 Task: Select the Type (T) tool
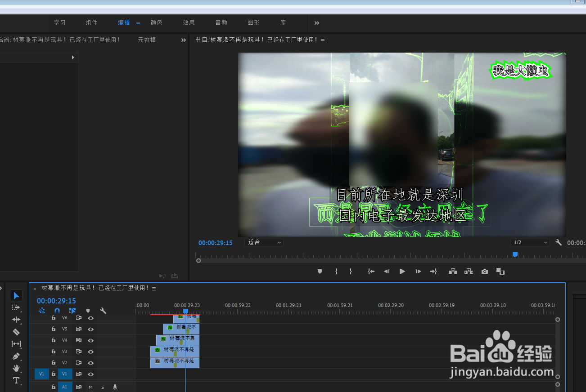tap(16, 380)
